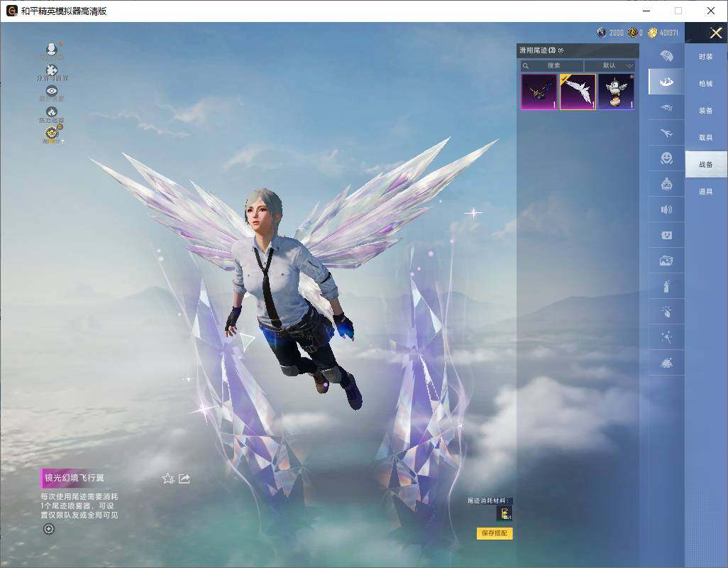Close the wardrobe with the X icon
The width and height of the screenshot is (728, 568).
pyautogui.click(x=715, y=33)
